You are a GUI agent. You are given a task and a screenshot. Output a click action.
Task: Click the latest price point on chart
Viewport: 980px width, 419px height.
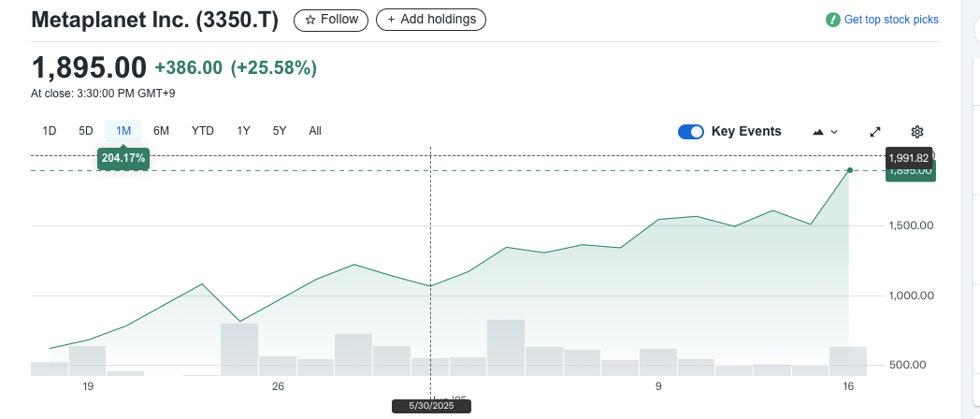pyautogui.click(x=849, y=170)
